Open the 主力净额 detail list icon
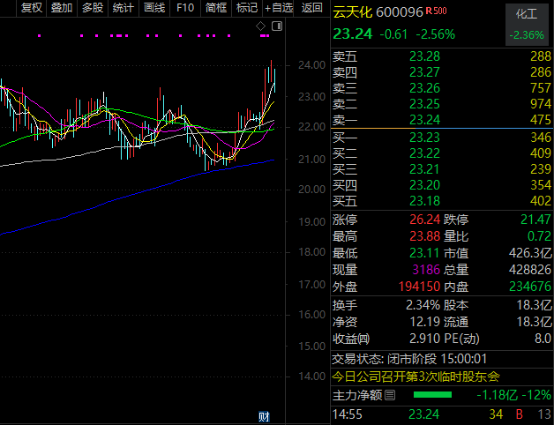 point(390,395)
